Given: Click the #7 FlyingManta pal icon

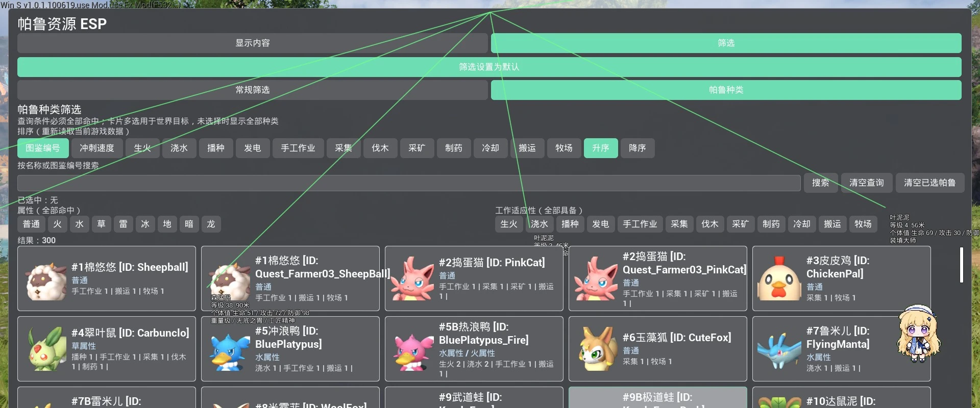Looking at the screenshot, I should [x=779, y=350].
